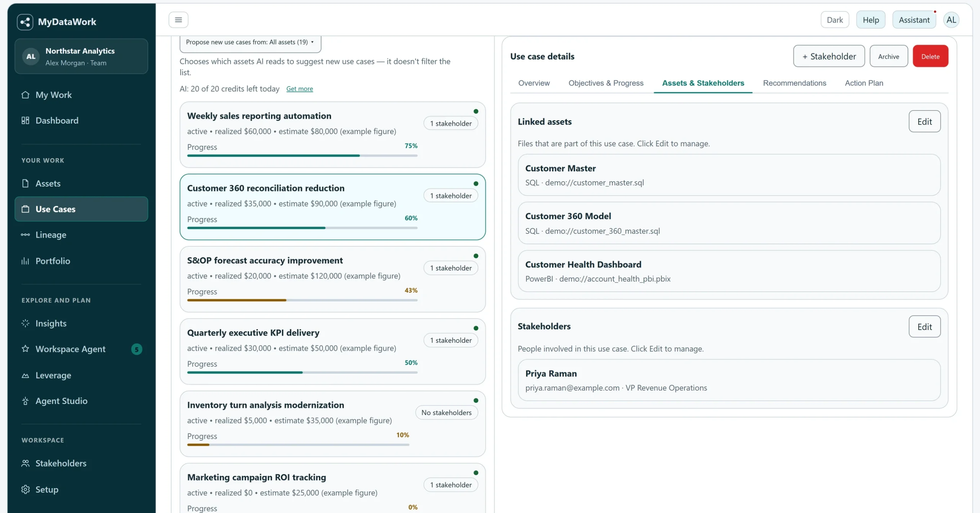Click the Agent Studio icon
The height and width of the screenshot is (513, 980).
click(25, 401)
